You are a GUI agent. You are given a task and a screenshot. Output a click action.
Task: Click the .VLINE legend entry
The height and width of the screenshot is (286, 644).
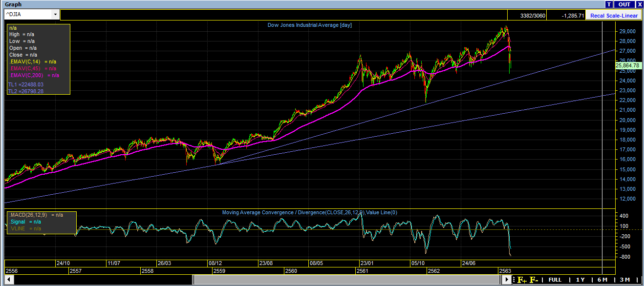tap(25, 228)
